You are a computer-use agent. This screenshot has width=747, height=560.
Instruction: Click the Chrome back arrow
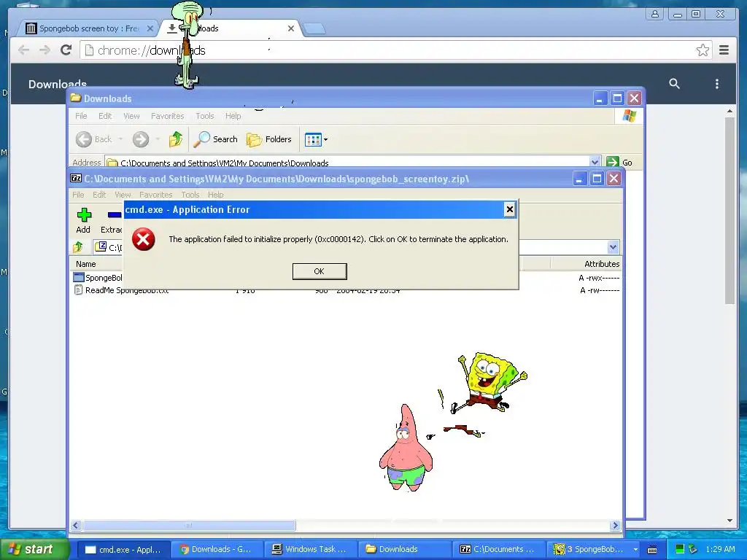pos(23,50)
